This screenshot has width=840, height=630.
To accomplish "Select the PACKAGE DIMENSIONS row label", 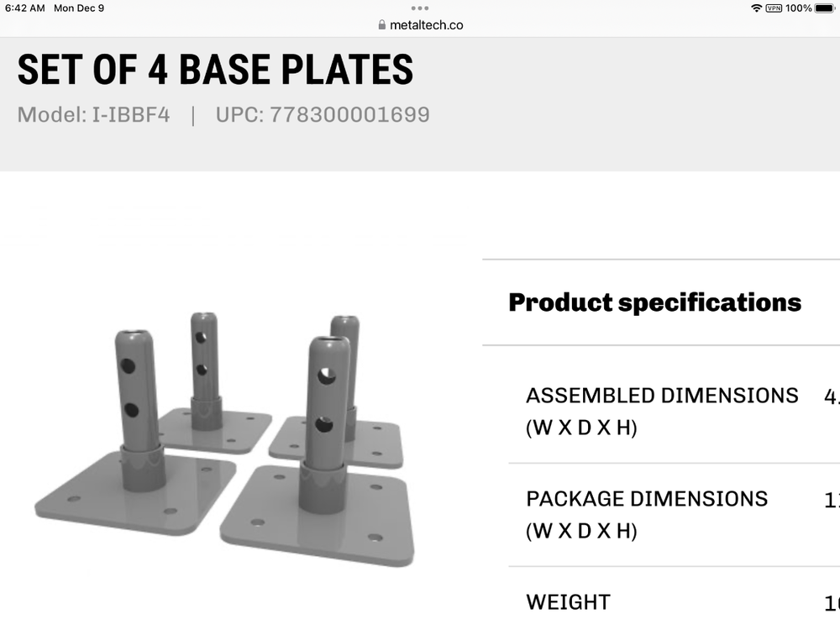I will coord(647,514).
